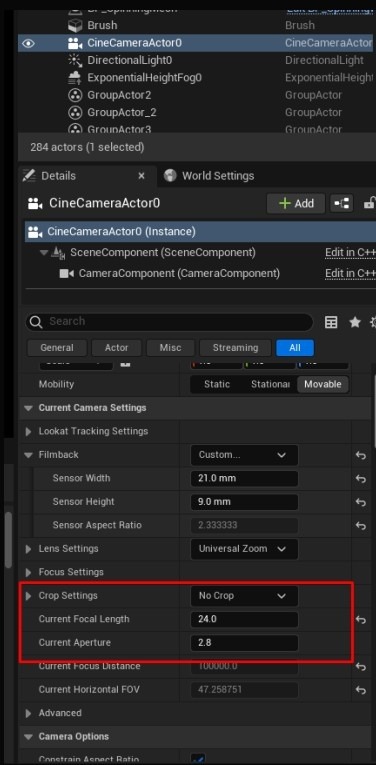This screenshot has height=765, width=376.
Task: Set Mobility to Stationary
Action: coord(270,384)
